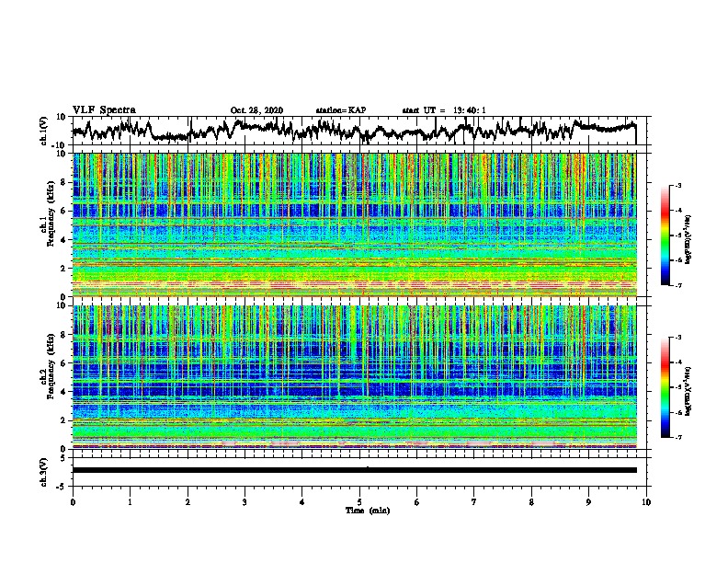Select the date text "Oct. 28, 2020"
Image resolution: width=728 pixels, height=563 pixels.
click(256, 110)
